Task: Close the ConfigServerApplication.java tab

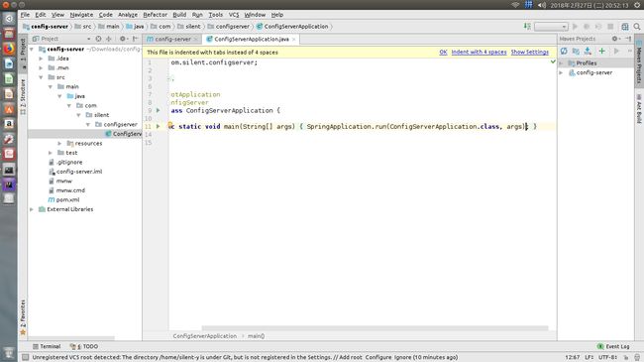Action: pos(293,39)
